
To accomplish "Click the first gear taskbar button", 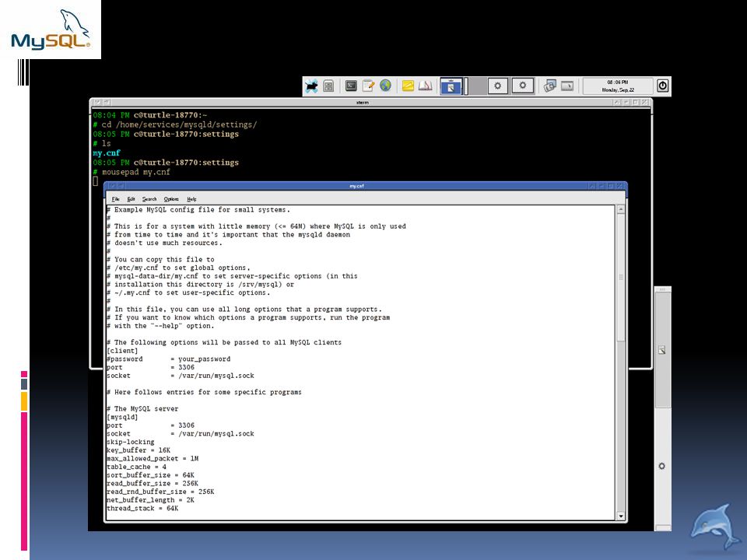I will (498, 86).
